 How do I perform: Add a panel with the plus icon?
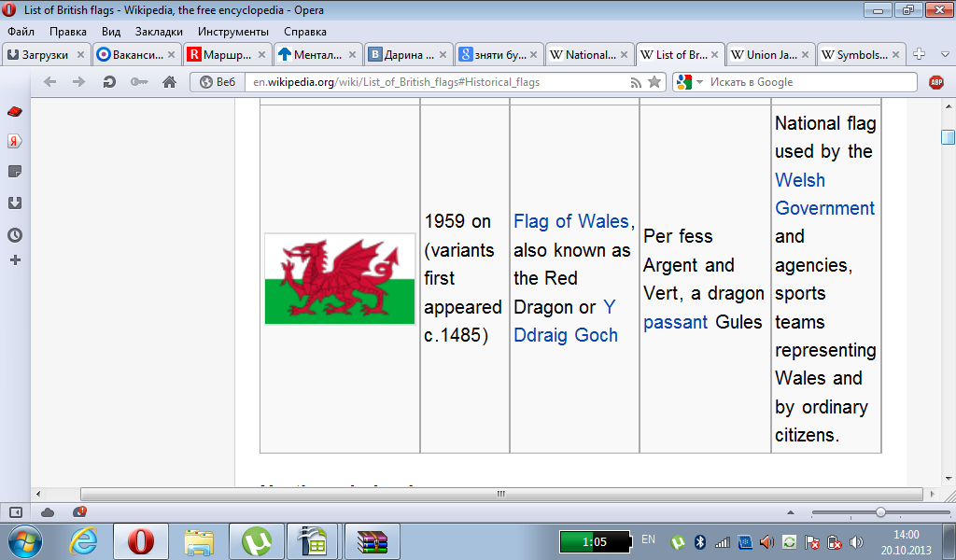(15, 260)
